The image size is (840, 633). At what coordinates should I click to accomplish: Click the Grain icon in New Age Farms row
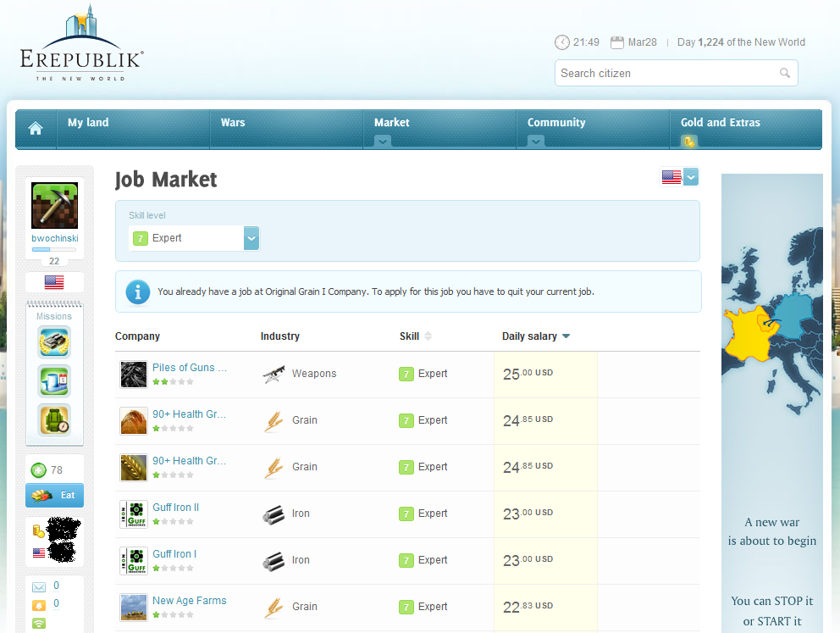tap(274, 608)
